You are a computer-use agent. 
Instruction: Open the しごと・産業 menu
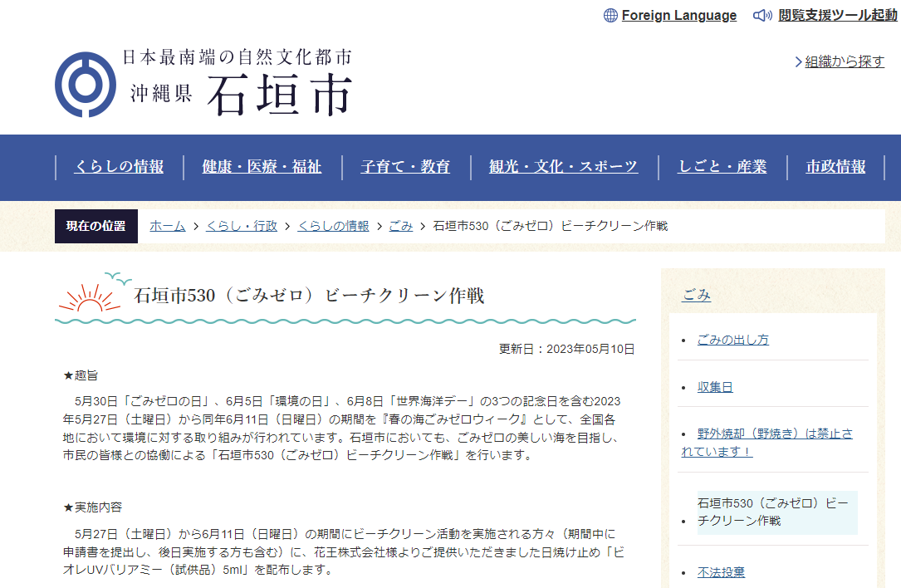coord(722,167)
